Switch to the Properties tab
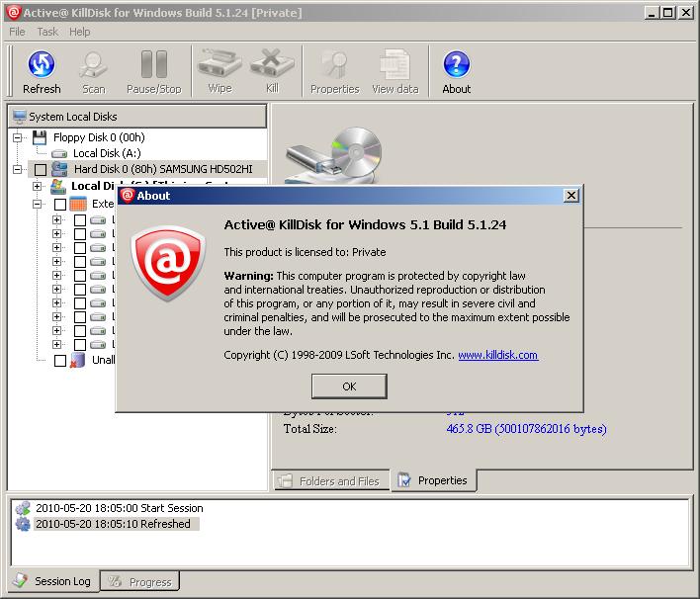 tap(433, 480)
